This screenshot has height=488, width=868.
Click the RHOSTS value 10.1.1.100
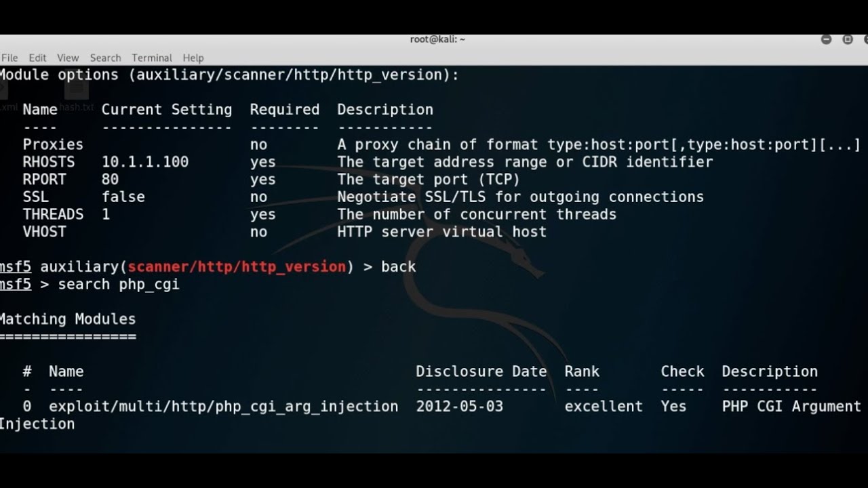click(145, 162)
